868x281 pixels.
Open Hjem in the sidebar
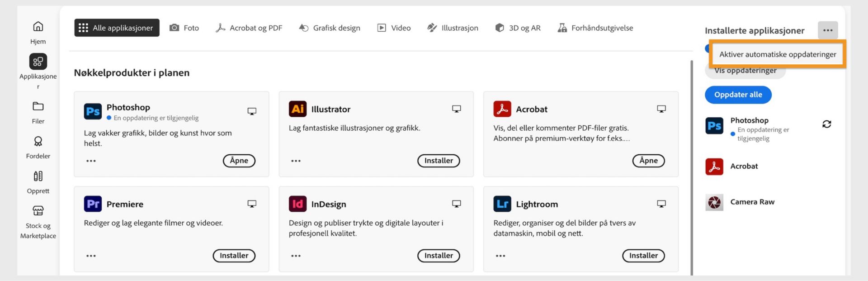click(38, 33)
